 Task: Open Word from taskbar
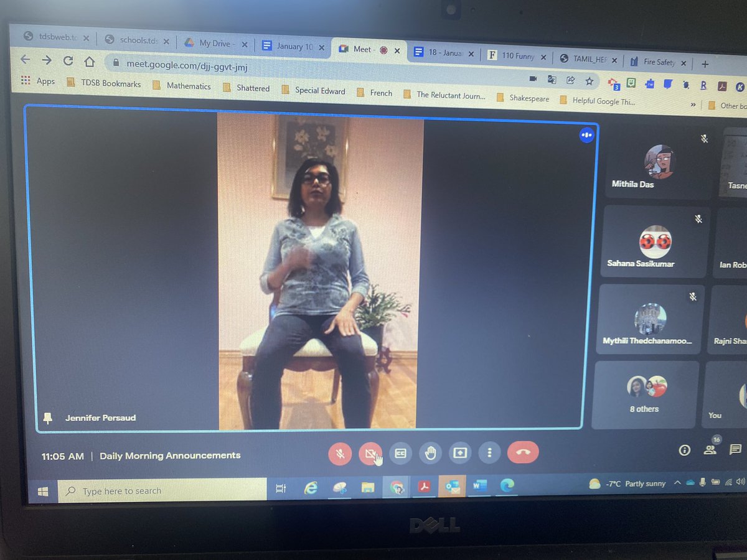coord(479,486)
